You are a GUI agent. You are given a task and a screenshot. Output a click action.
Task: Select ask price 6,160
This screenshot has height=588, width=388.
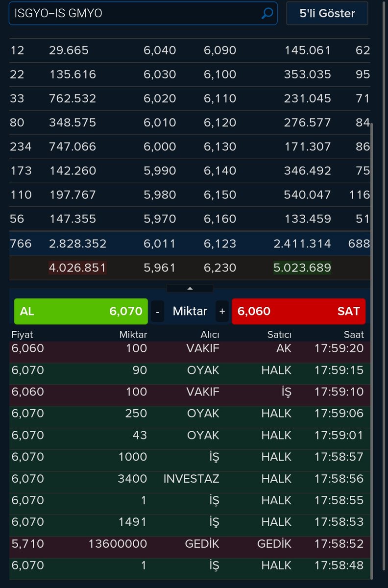pos(220,219)
